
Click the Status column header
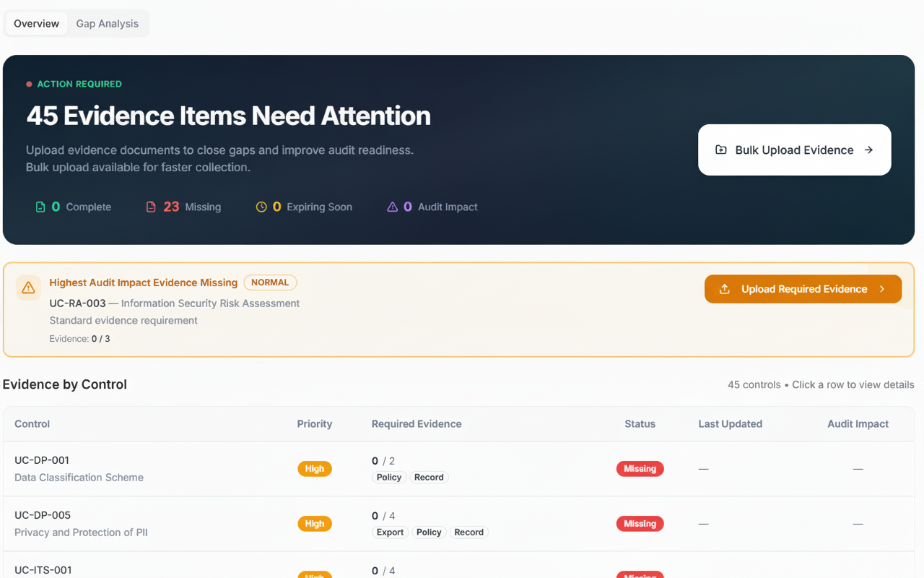tap(640, 424)
